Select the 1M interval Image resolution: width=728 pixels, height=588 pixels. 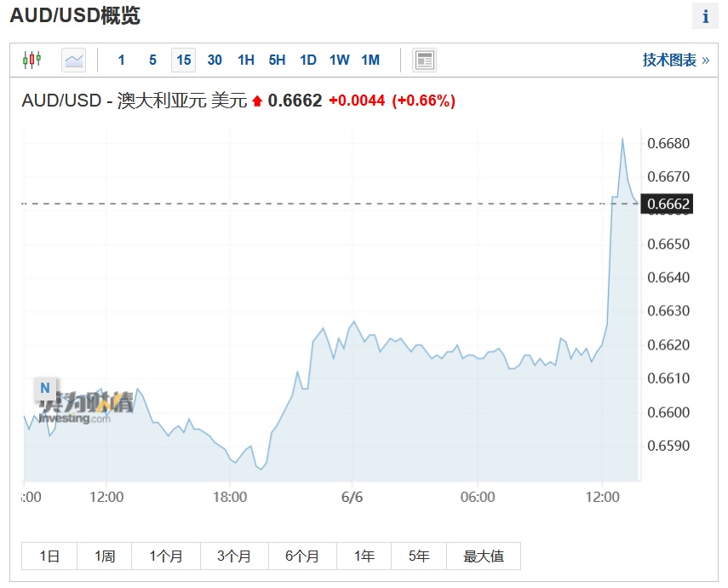pyautogui.click(x=370, y=60)
